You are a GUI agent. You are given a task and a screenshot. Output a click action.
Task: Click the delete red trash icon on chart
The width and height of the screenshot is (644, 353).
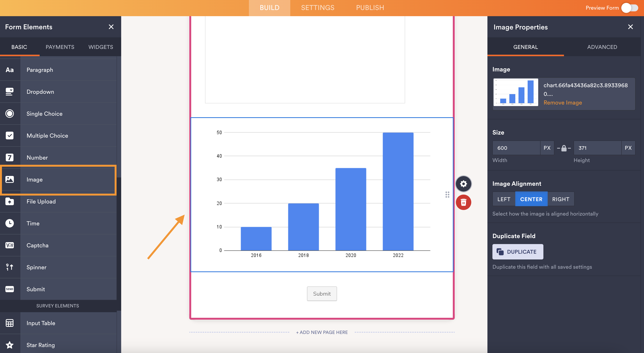coord(464,202)
